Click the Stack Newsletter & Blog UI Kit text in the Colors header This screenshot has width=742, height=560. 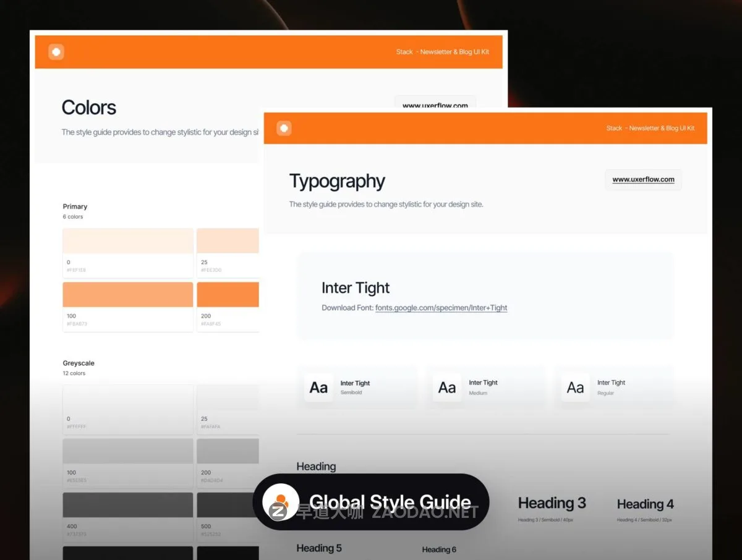click(x=442, y=52)
